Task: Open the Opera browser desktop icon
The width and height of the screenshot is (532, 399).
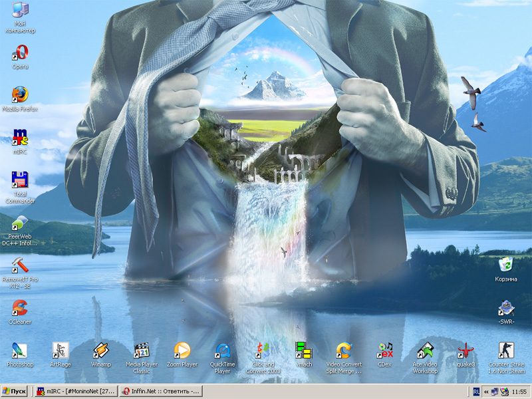Action: click(x=20, y=53)
